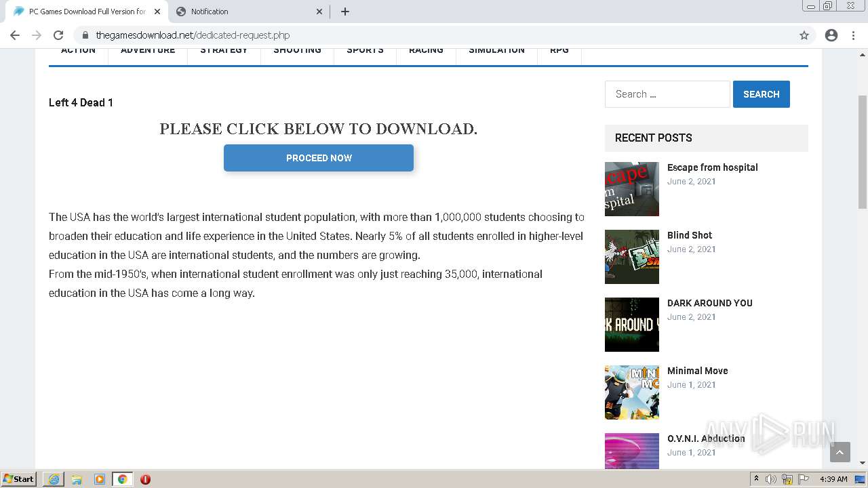Click the blue SEARCH button
The width and height of the screenshot is (868, 488).
point(761,94)
